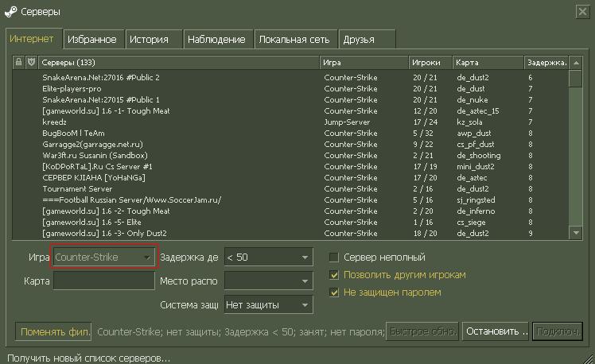Click the 9 / 22 players cell
This screenshot has width=595, height=364.
[423, 144]
